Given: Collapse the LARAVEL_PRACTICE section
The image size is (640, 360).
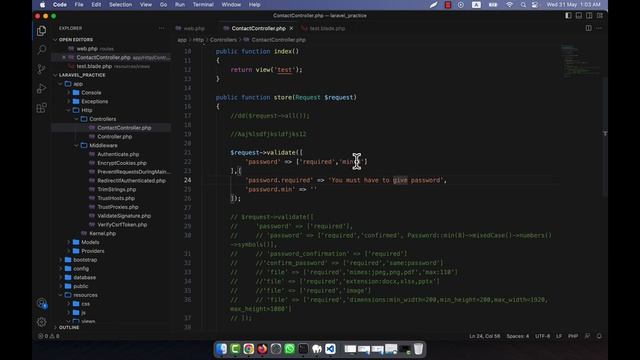Looking at the screenshot, I should click(82, 75).
